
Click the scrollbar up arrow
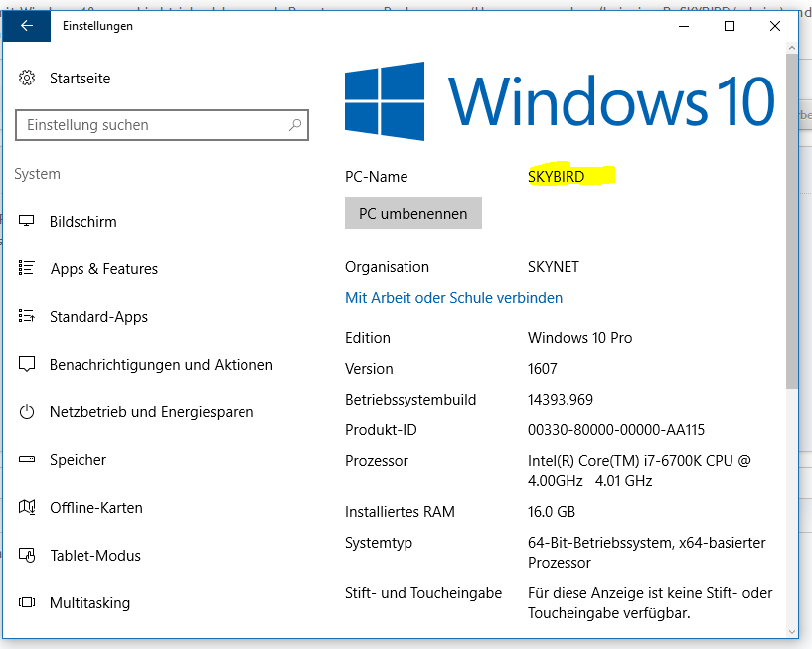[x=791, y=47]
